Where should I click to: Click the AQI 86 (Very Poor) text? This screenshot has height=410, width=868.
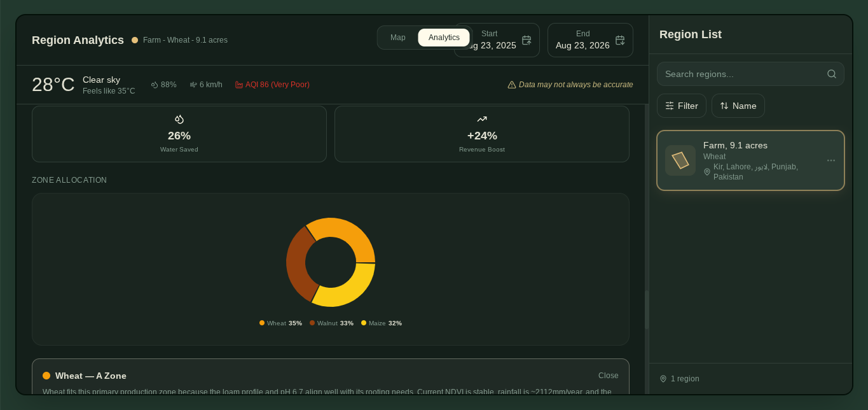277,85
